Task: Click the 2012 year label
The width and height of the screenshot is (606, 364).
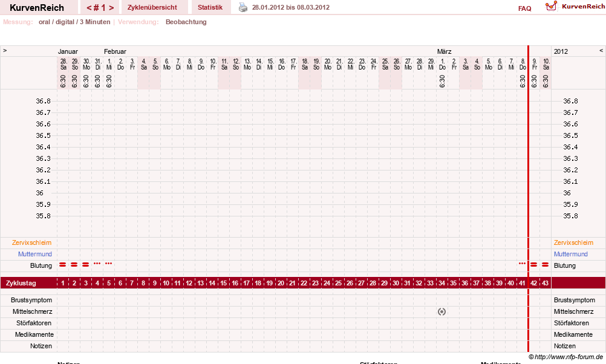Action: click(x=561, y=51)
